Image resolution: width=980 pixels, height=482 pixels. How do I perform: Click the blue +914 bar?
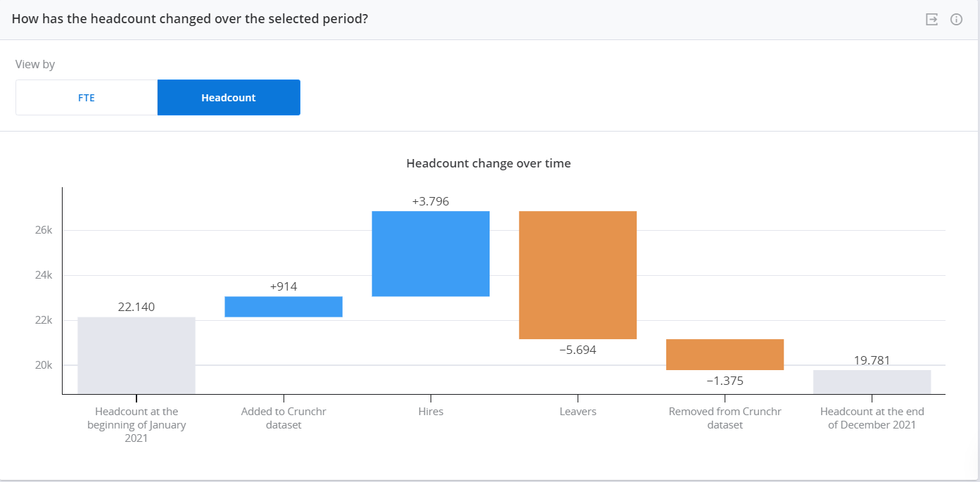coord(284,307)
